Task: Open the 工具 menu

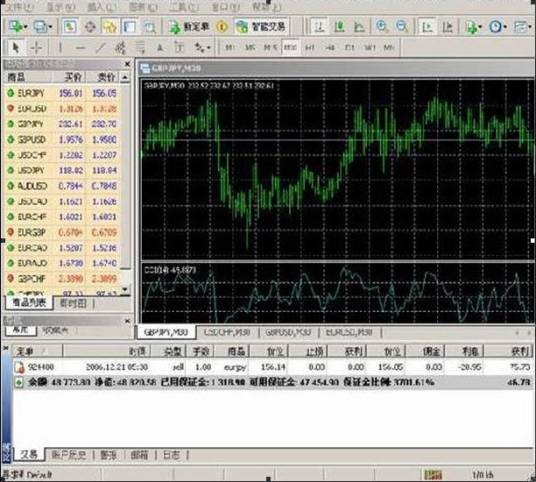Action: pos(184,7)
